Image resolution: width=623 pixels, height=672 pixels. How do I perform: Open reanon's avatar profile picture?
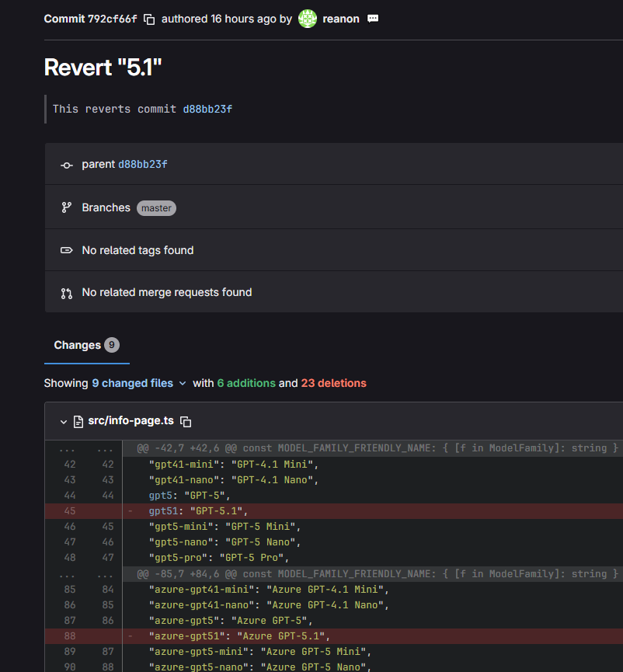(307, 19)
